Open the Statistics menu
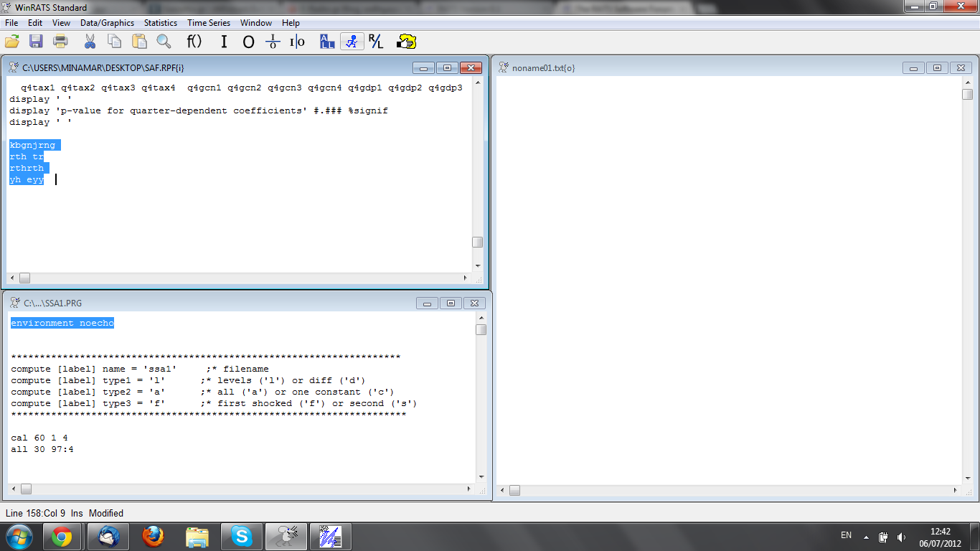 pyautogui.click(x=160, y=22)
